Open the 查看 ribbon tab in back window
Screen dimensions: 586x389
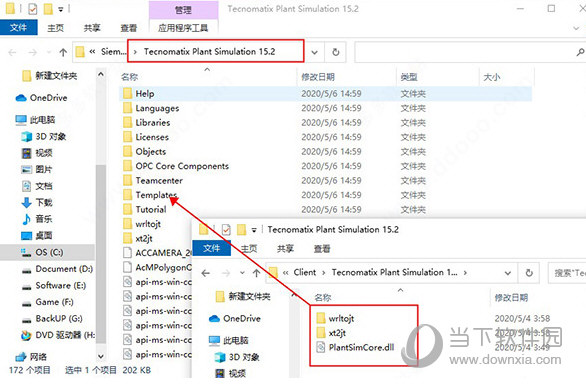[129, 28]
